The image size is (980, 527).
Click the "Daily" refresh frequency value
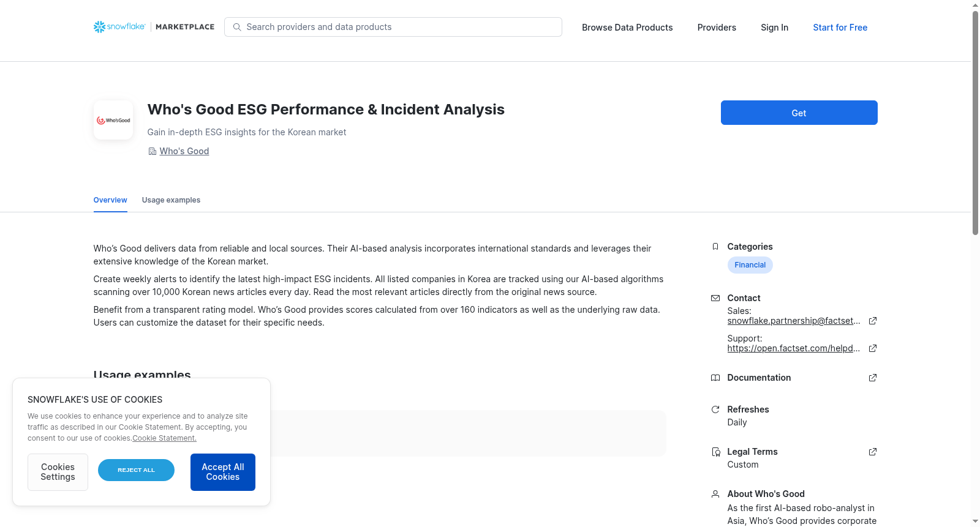coord(737,422)
